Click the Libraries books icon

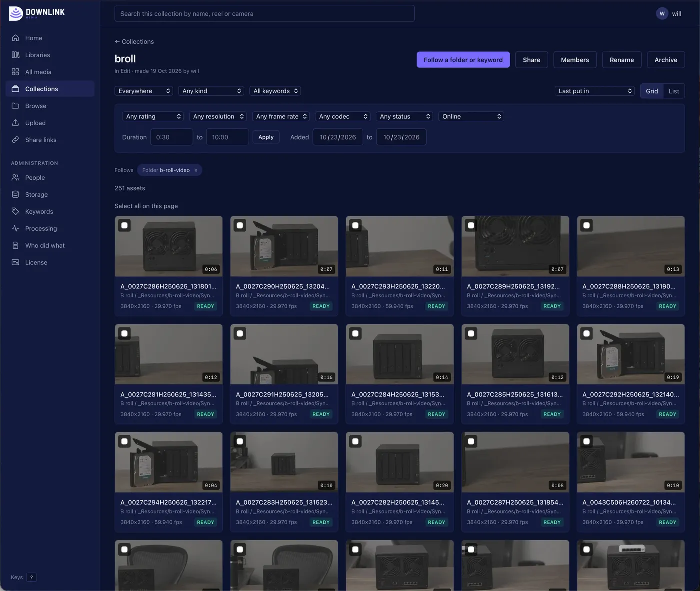(x=15, y=55)
